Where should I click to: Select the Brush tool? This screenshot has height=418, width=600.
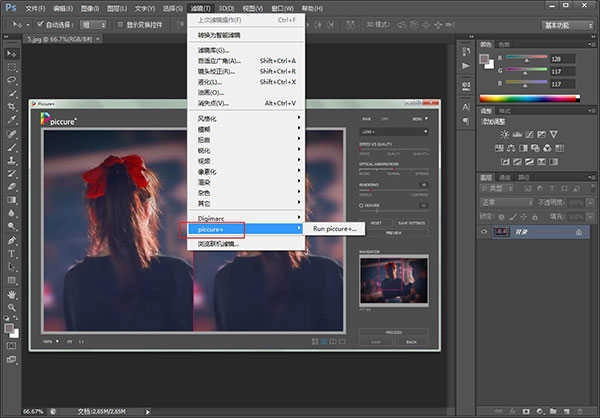click(12, 146)
